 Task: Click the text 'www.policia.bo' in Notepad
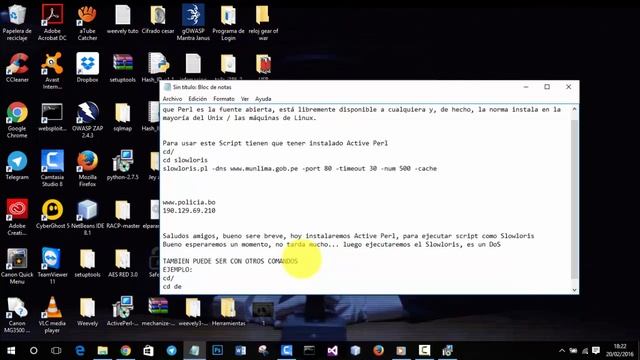pos(189,202)
